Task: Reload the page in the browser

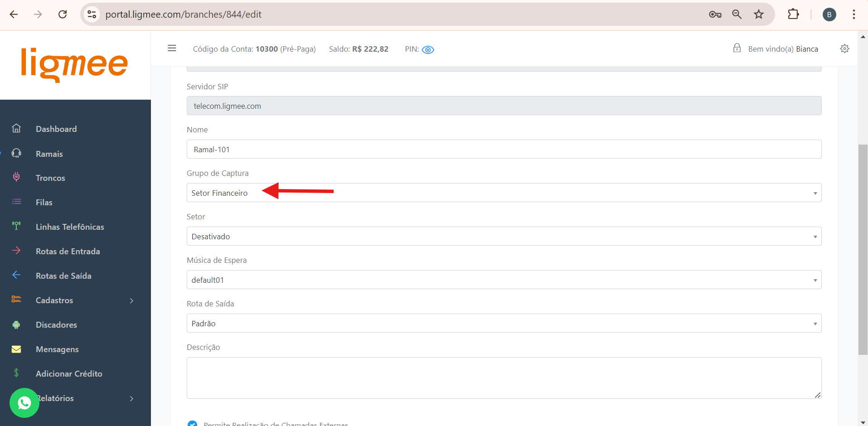Action: 63,15
